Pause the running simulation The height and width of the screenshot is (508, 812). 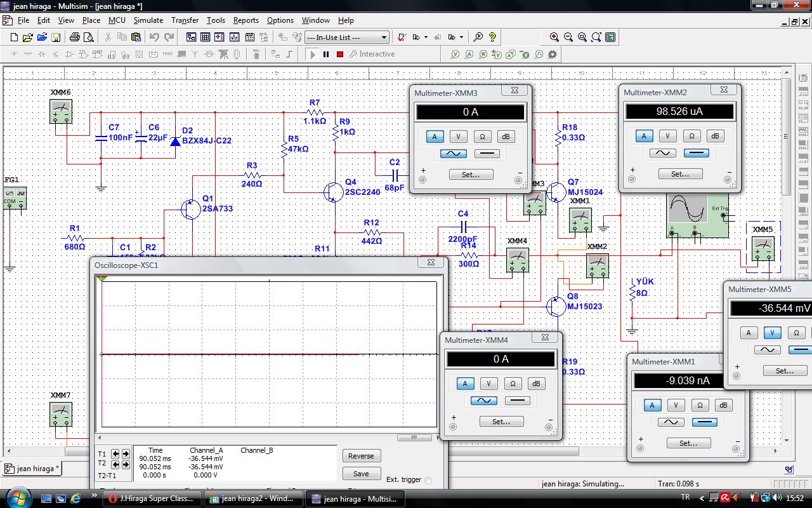(326, 55)
